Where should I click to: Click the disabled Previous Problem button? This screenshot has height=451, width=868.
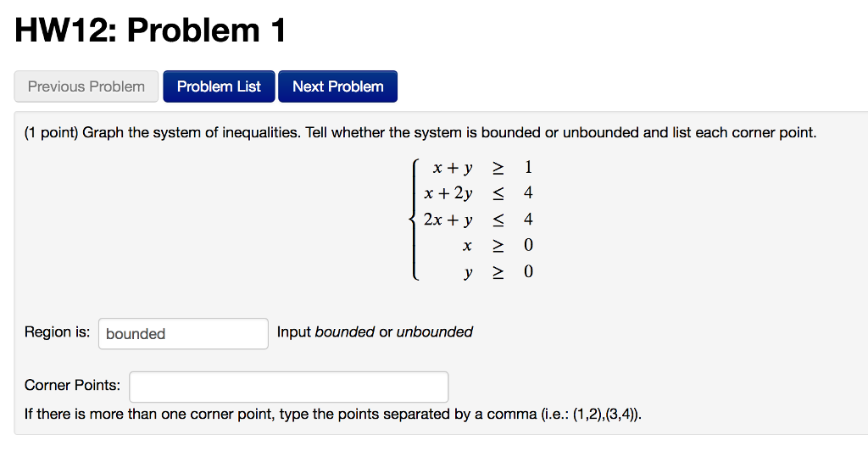pos(86,86)
